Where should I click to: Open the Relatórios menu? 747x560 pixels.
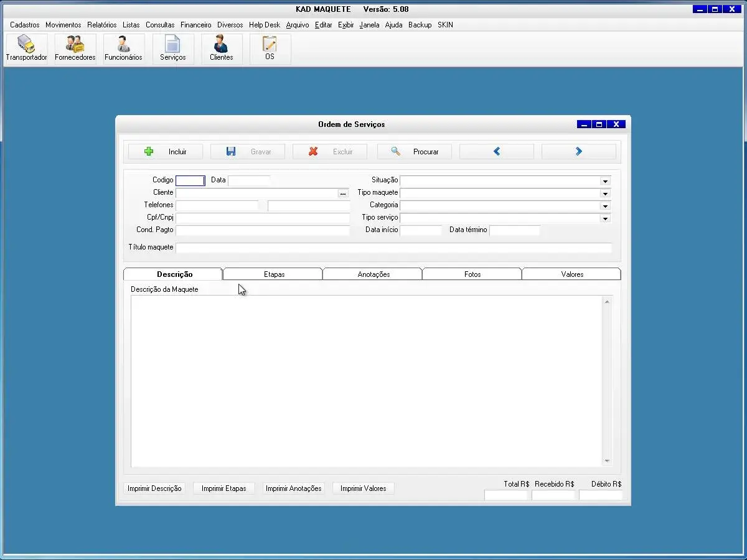(102, 25)
